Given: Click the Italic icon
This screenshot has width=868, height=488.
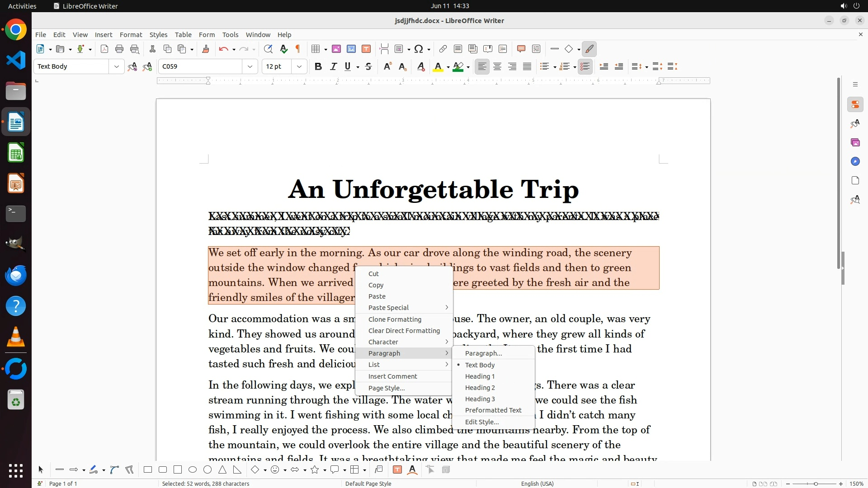Looking at the screenshot, I should (333, 66).
